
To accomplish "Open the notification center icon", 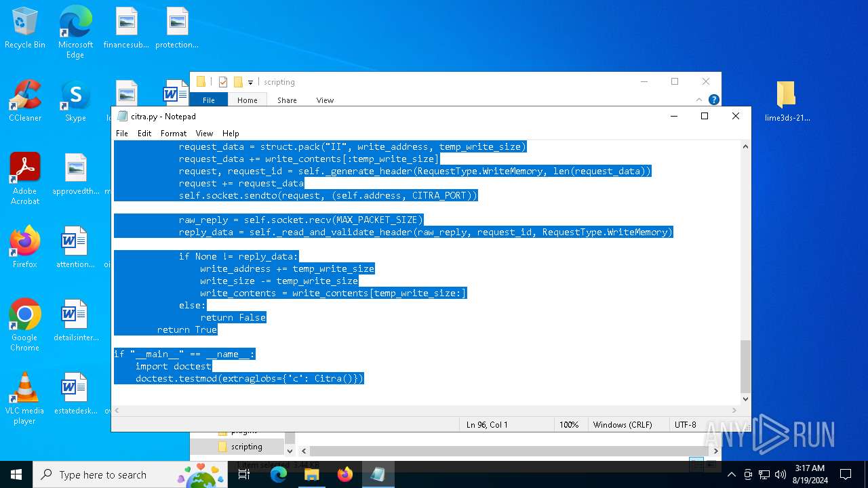I will point(846,474).
